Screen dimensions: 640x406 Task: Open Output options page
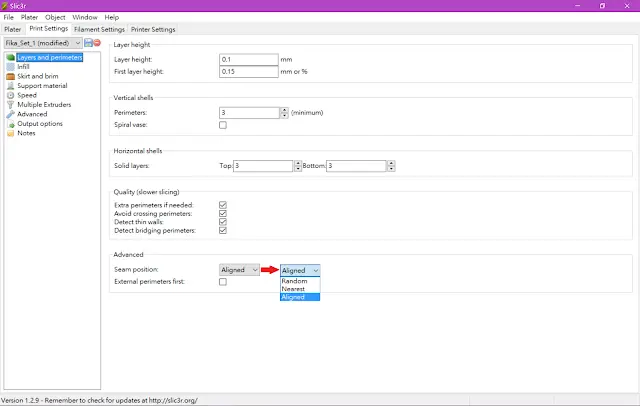pyautogui.click(x=40, y=124)
